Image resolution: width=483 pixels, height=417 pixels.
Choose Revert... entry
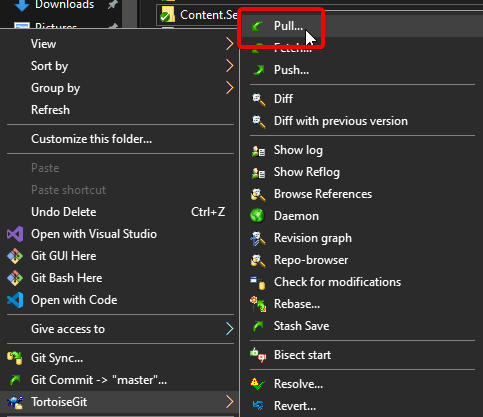(x=362, y=406)
